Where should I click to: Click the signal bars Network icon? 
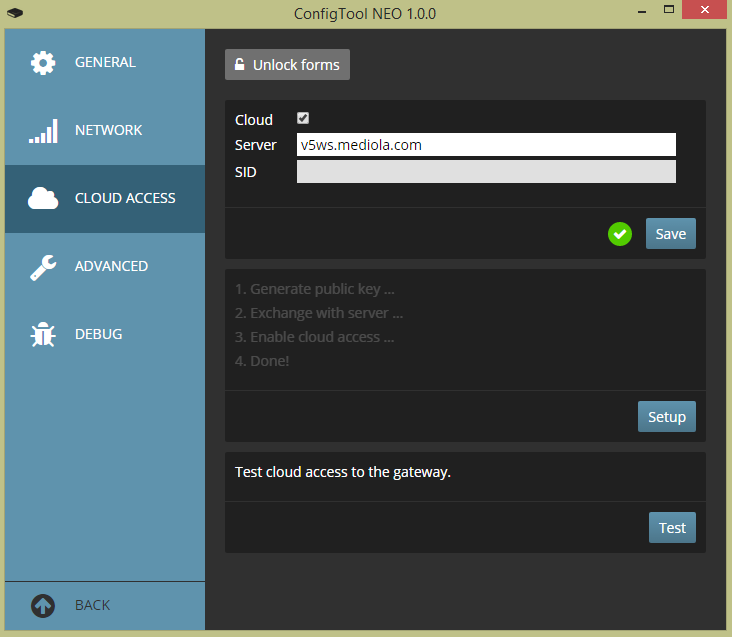[x=43, y=131]
